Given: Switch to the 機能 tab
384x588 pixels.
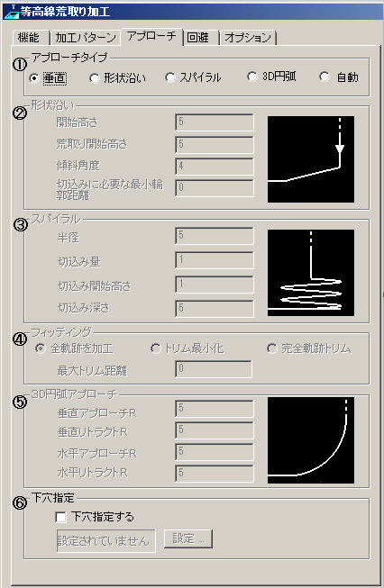Looking at the screenshot, I should [x=30, y=38].
